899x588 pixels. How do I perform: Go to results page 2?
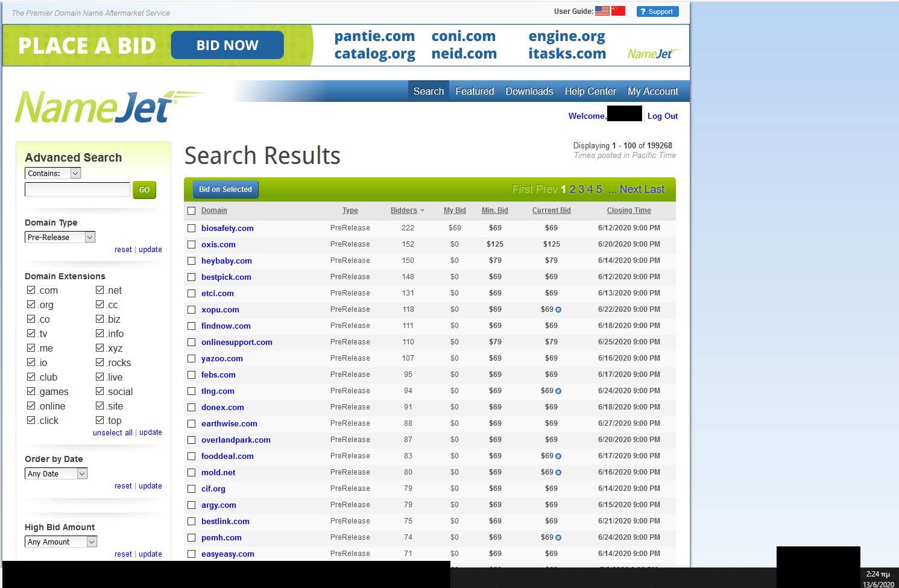click(x=573, y=189)
